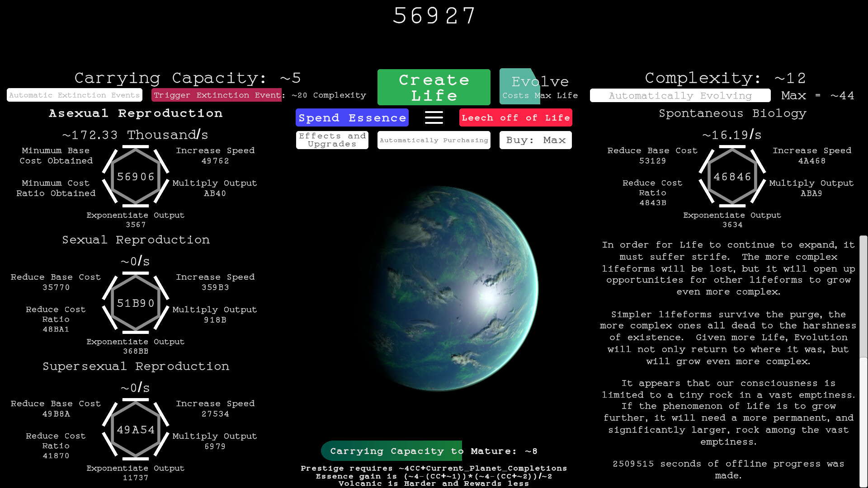Toggle Automatically Evolving
The width and height of the screenshot is (868, 488).
[x=679, y=95]
